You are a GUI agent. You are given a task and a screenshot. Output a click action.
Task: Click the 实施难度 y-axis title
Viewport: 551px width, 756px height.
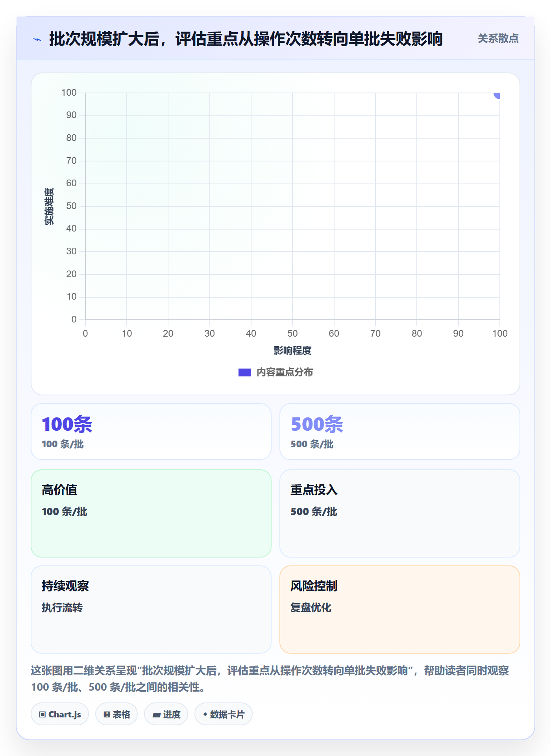tap(49, 206)
